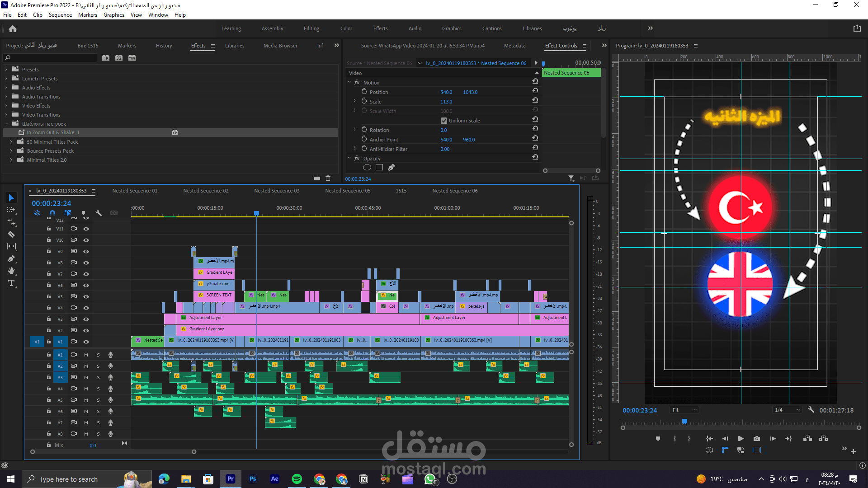Click the Export Frame camera icon
Screen dimensions: 868x488
[x=757, y=438]
